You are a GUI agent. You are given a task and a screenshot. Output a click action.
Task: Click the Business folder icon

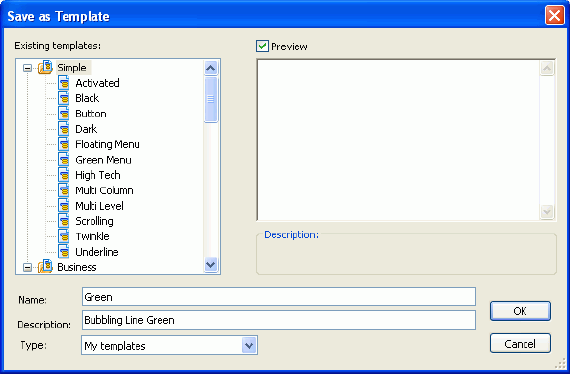(x=45, y=267)
